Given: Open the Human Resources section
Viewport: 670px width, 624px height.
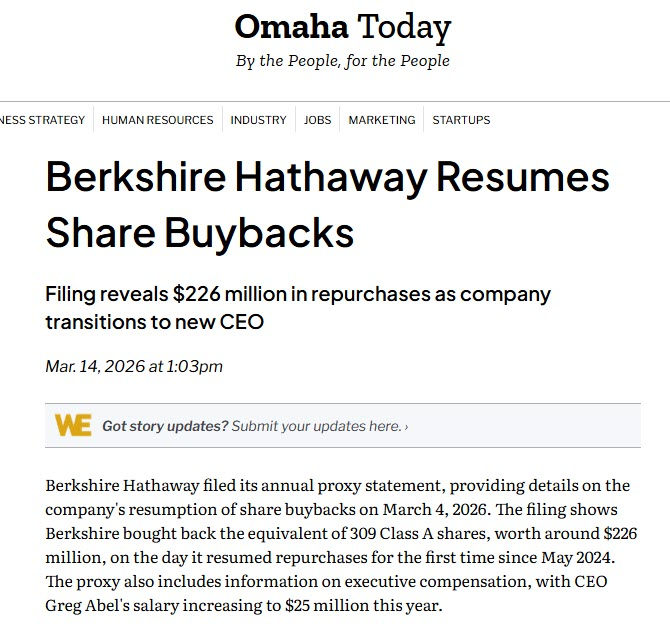Looking at the screenshot, I should pyautogui.click(x=157, y=120).
